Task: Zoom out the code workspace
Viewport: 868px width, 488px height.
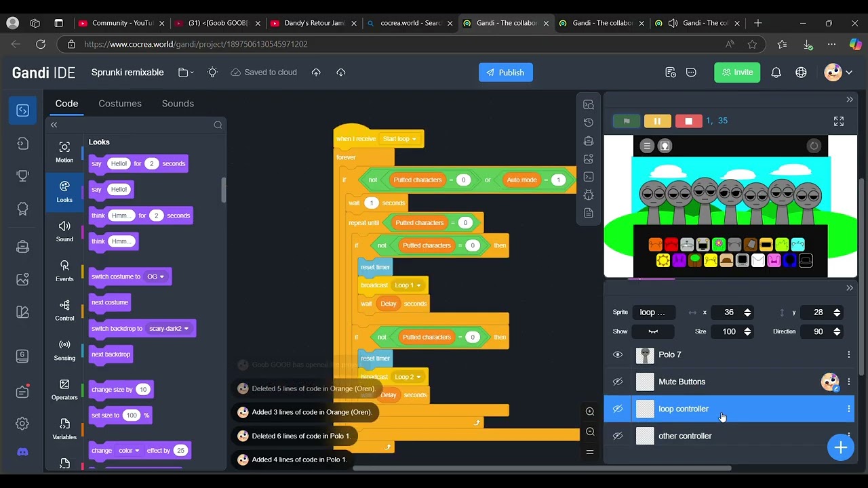Action: 590,432
